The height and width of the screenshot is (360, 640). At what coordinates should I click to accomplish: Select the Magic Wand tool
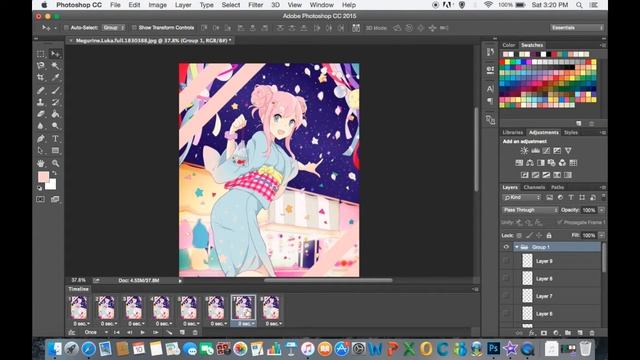tap(55, 66)
